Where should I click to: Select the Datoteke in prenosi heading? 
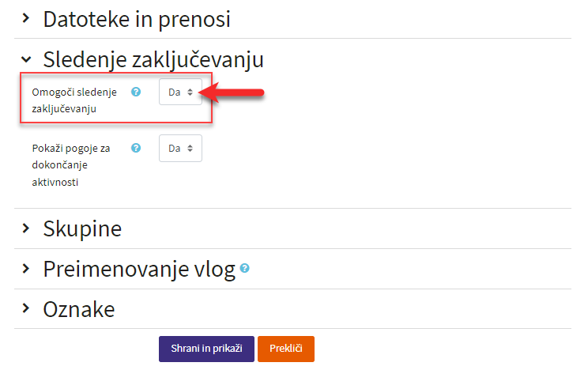tap(137, 19)
